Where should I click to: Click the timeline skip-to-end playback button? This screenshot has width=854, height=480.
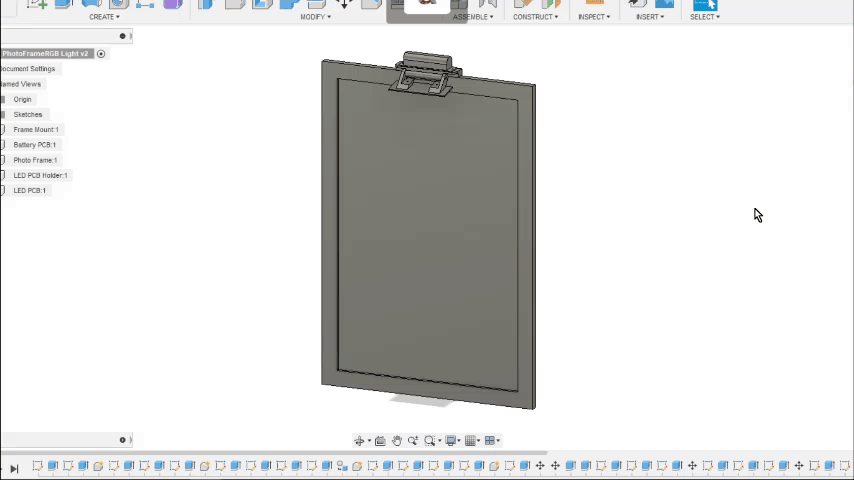[14, 469]
